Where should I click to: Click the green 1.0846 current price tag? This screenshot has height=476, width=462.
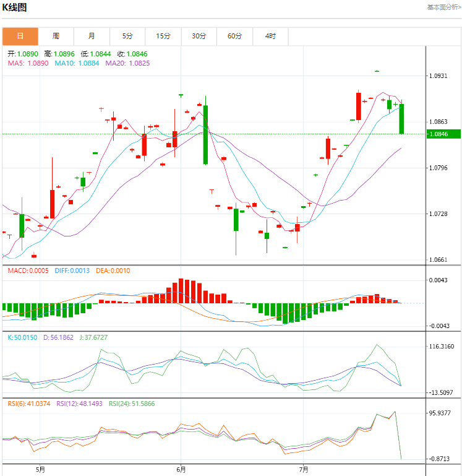tap(443, 134)
